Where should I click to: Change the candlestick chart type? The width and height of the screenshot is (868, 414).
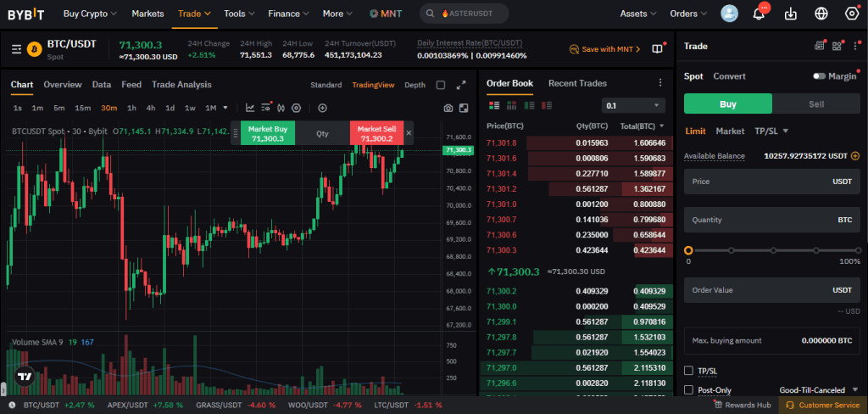[x=281, y=108]
